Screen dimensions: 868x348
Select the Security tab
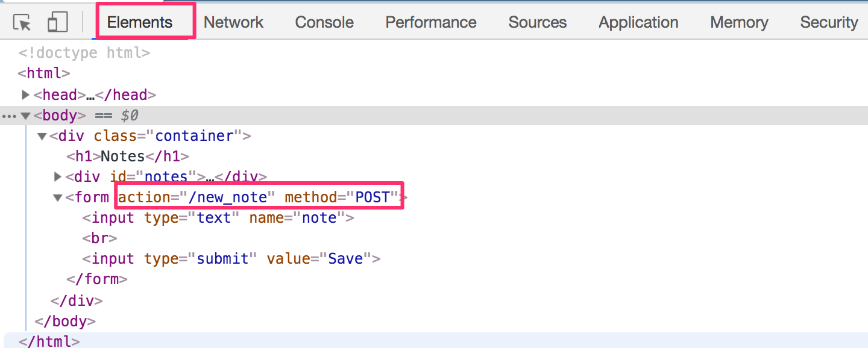[x=829, y=22]
